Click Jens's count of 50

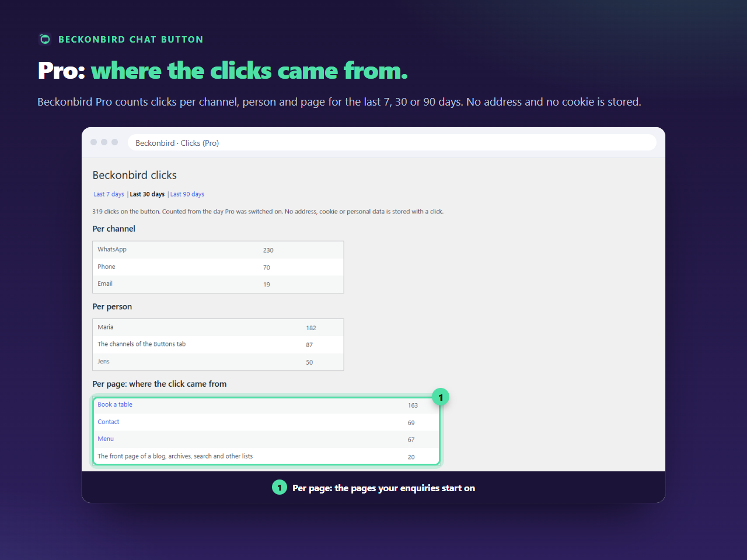click(309, 362)
